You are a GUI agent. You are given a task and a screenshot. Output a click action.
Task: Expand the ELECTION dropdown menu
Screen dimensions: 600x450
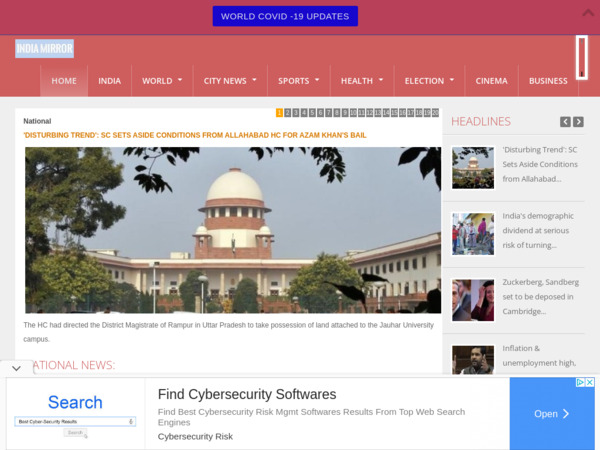(429, 81)
